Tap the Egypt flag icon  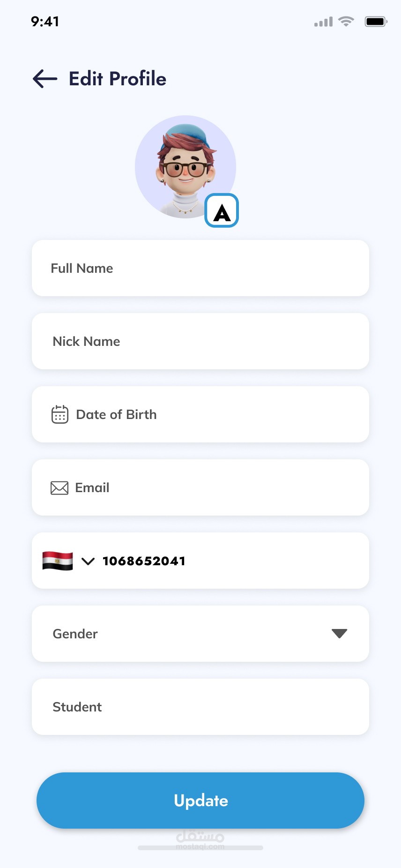point(58,561)
